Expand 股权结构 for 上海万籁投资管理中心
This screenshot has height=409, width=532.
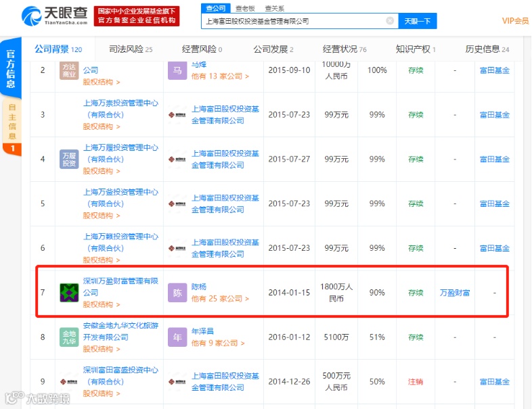[102, 260]
